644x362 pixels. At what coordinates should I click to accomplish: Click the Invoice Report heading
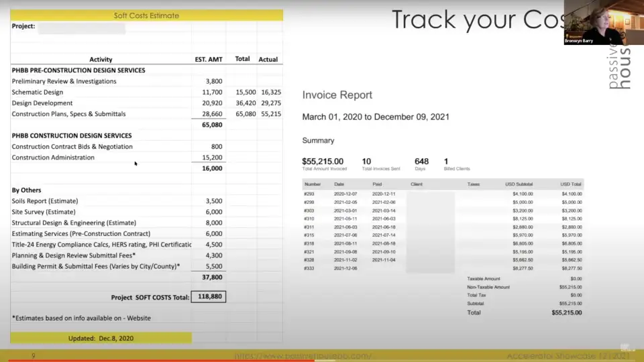[337, 95]
